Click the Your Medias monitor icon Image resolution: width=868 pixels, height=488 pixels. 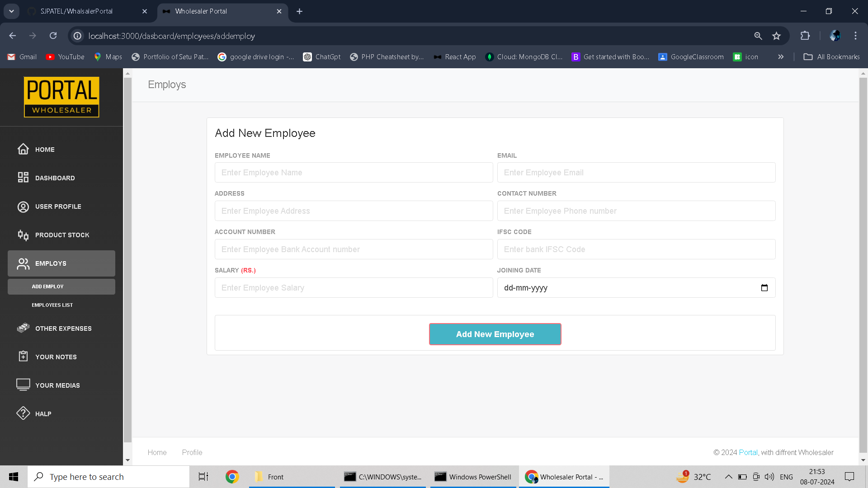(x=23, y=385)
